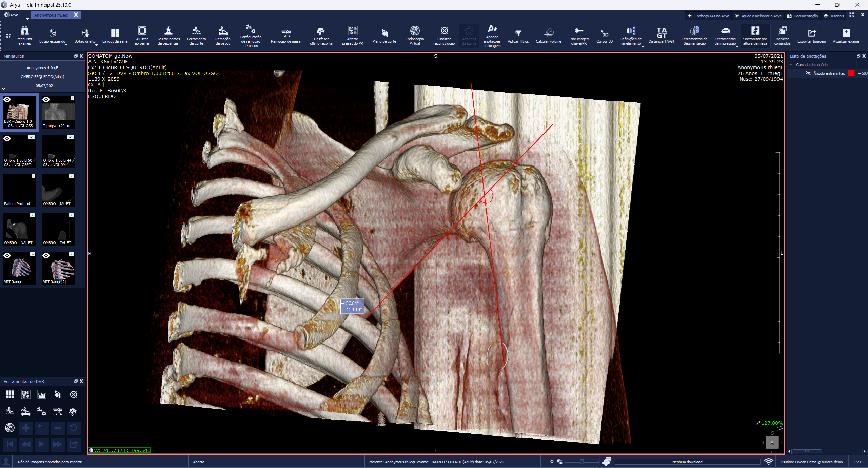Viewport: 868px width, 468px height.
Task: Toggle eye on VRT Range thumbnail
Action: click(x=7, y=255)
